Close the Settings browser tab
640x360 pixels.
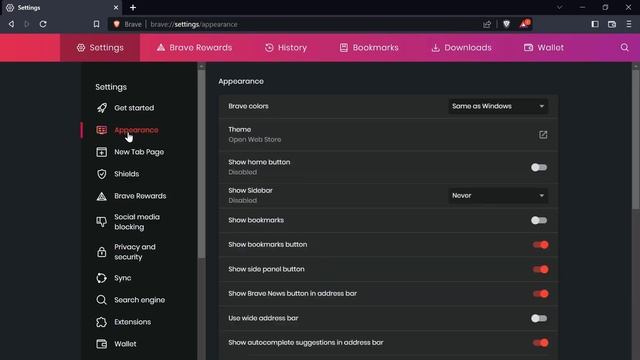pos(116,7)
